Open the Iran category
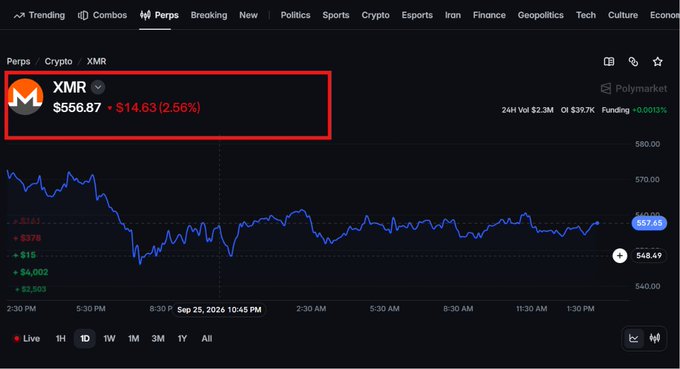Viewport: 680px width, 369px height. point(453,15)
